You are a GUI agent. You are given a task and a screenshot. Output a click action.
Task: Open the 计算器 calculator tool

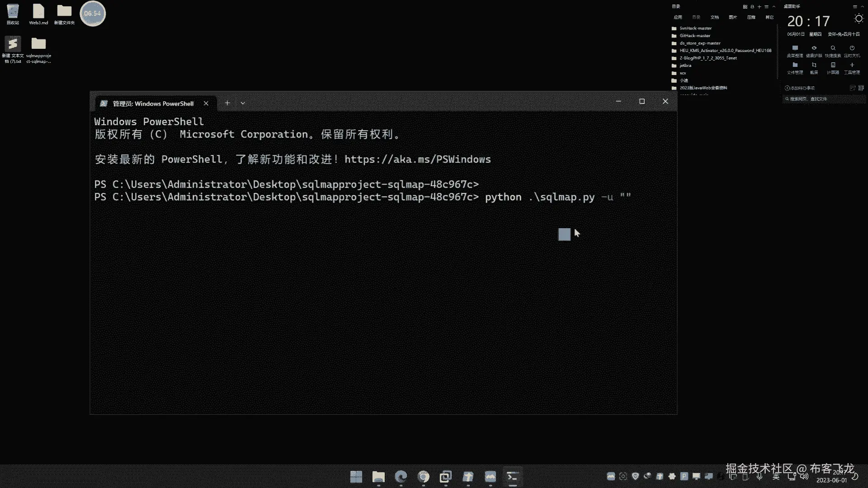pyautogui.click(x=833, y=66)
